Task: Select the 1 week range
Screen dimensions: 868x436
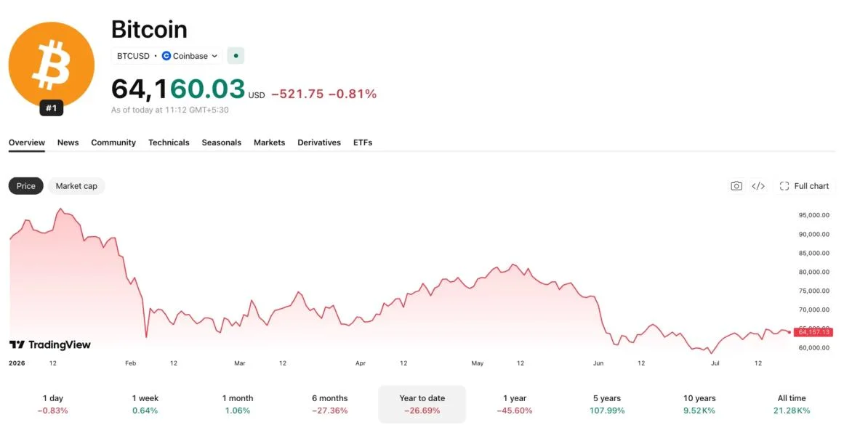Action: point(145,405)
